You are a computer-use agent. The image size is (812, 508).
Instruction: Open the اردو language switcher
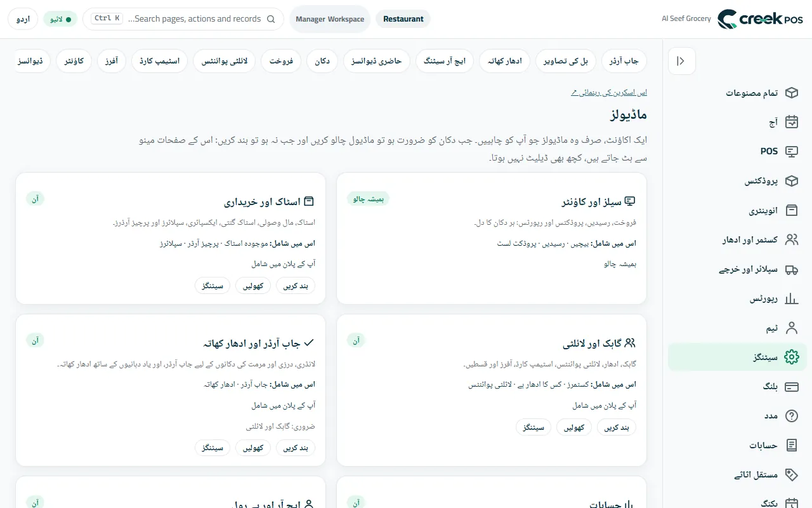click(23, 19)
